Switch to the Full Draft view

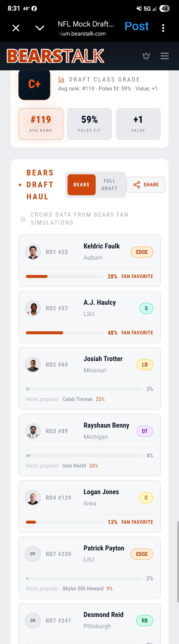click(109, 185)
